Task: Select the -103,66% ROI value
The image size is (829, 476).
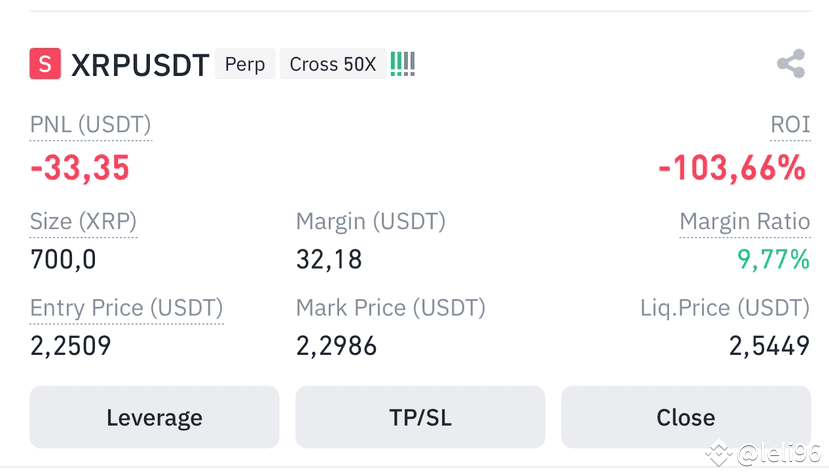Action: (x=732, y=168)
